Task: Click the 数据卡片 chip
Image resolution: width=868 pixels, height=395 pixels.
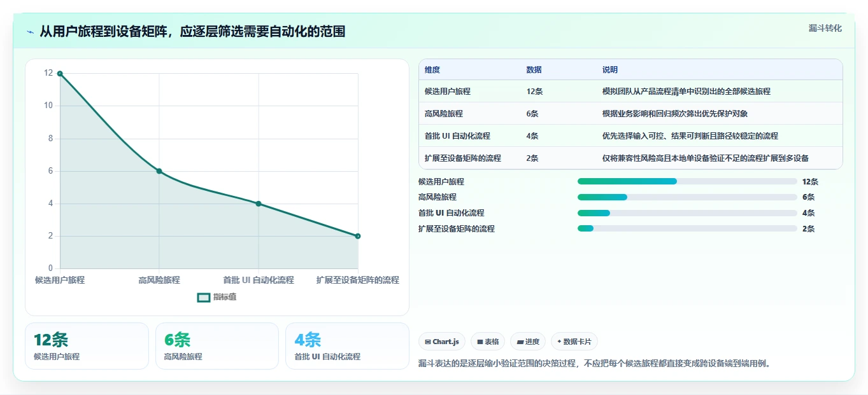Action: [x=574, y=342]
